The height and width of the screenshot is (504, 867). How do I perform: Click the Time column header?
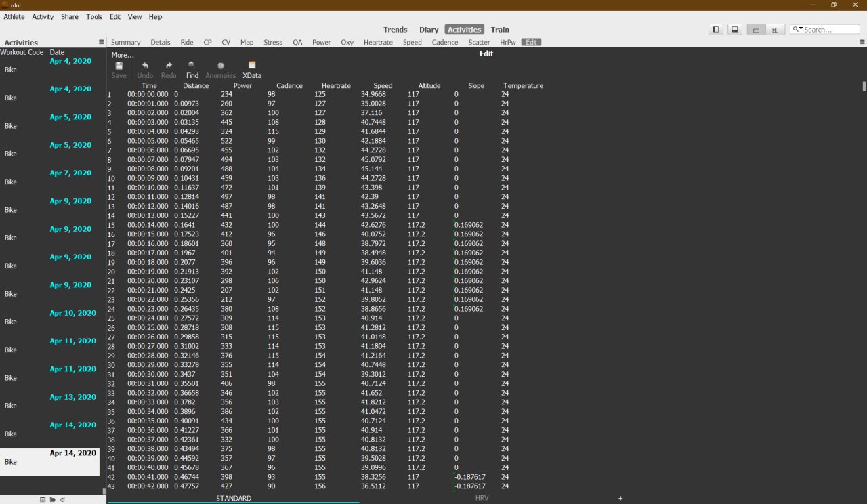coord(149,86)
